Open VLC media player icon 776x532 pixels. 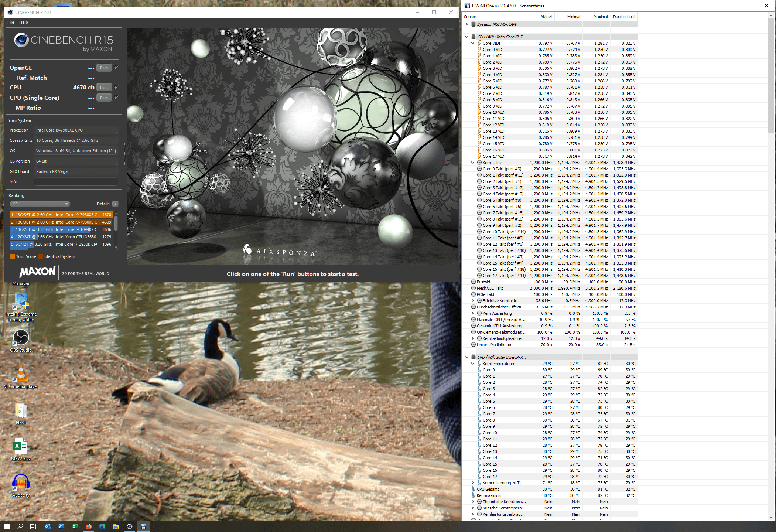coord(20,374)
